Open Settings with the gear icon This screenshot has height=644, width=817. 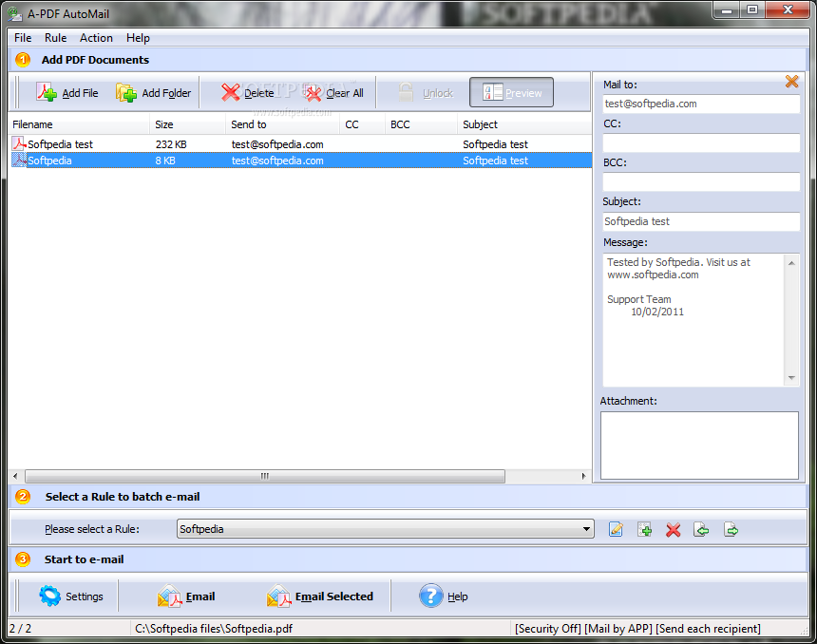coord(71,596)
